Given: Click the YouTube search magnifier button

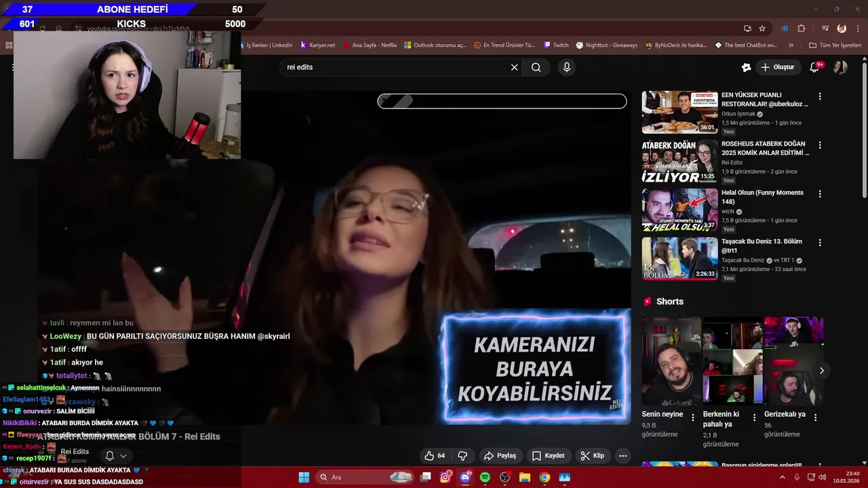Looking at the screenshot, I should click(536, 67).
